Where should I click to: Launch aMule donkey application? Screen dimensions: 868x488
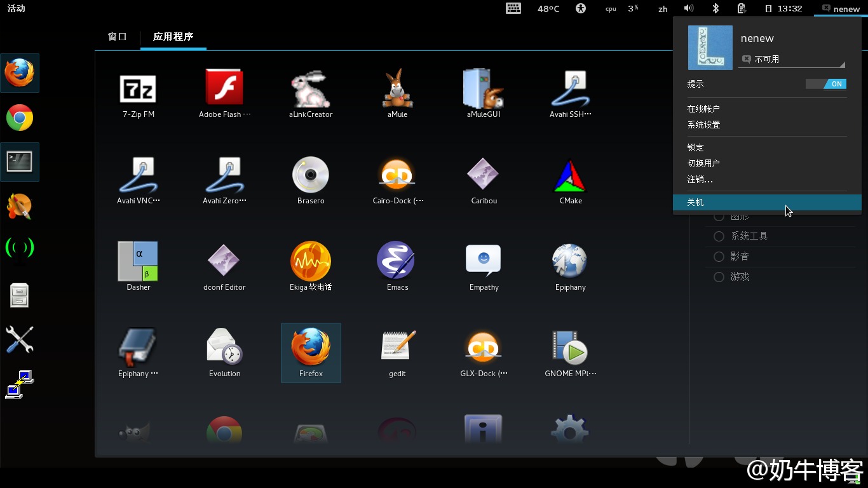(397, 87)
